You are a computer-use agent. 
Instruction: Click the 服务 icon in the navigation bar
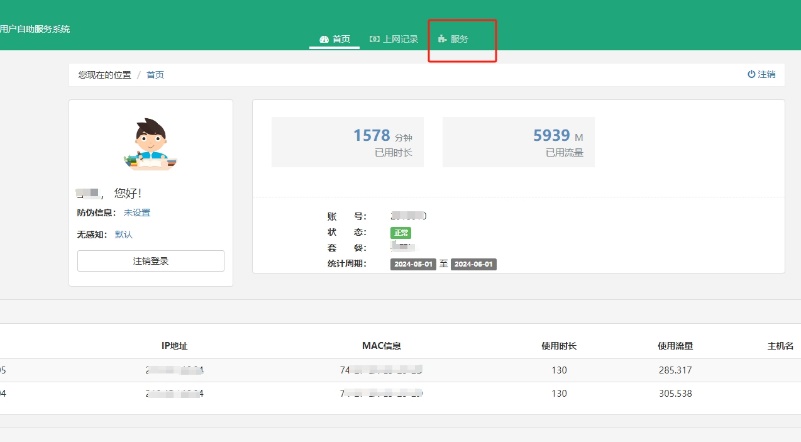point(442,39)
